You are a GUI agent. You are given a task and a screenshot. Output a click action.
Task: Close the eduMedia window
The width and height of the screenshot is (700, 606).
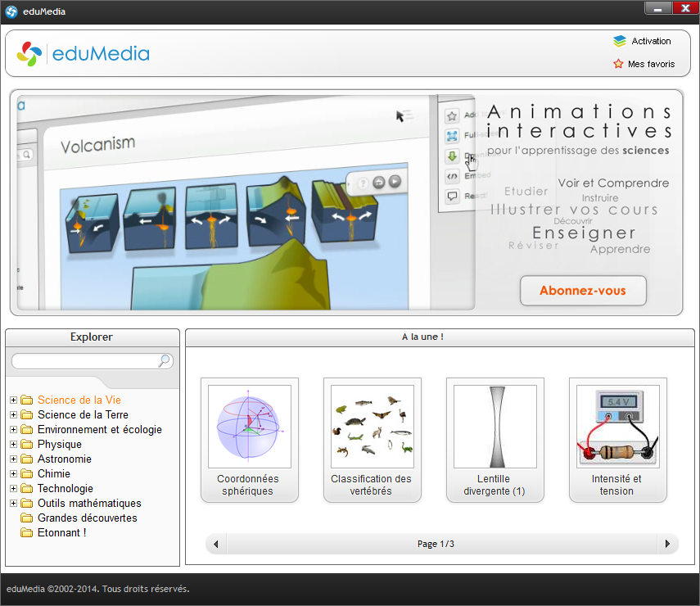click(x=686, y=8)
